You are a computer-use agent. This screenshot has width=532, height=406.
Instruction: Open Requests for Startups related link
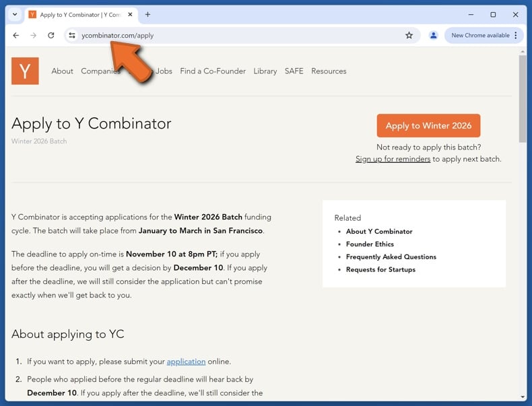(380, 269)
